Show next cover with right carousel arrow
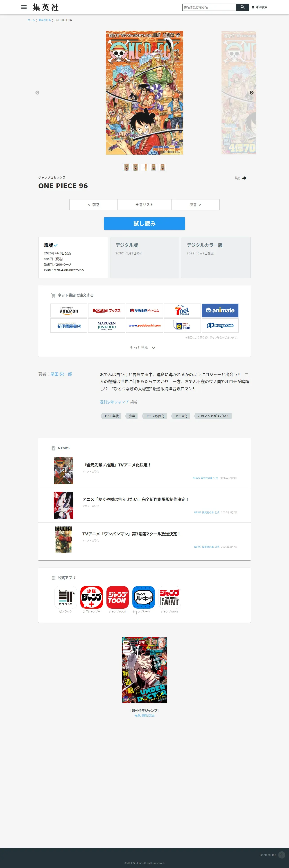Viewport: 289px width, 868px height. pos(251,93)
